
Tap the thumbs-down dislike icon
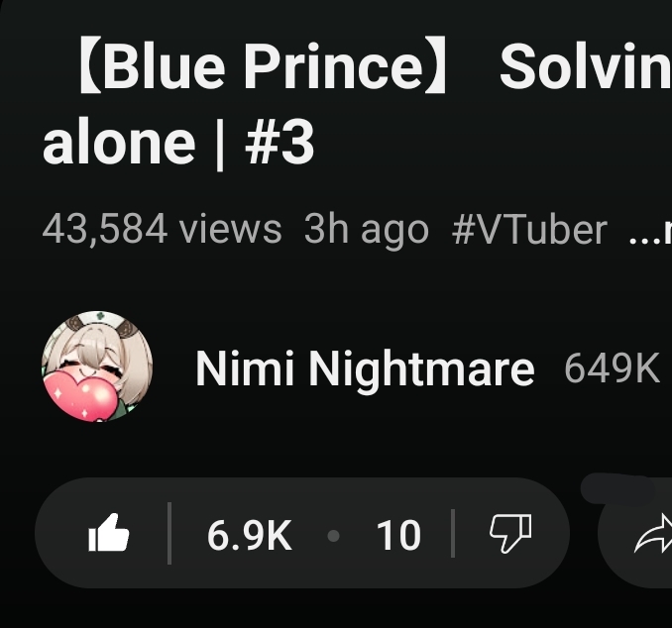pyautogui.click(x=510, y=534)
